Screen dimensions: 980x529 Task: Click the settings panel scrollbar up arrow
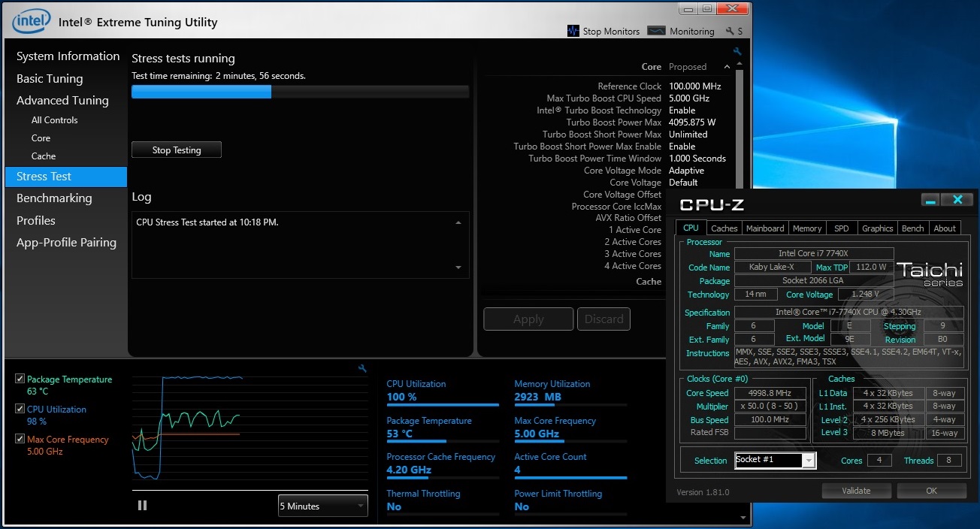coord(739,65)
